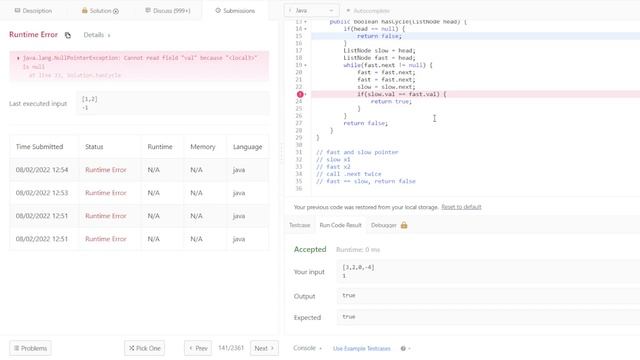The image size is (640, 360).
Task: Open the Problems list button
Action: (31, 348)
